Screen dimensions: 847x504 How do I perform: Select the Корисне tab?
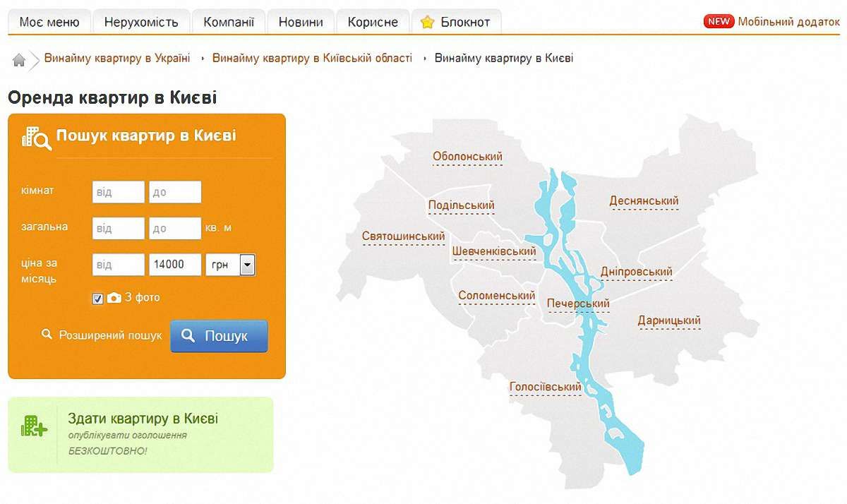click(373, 22)
